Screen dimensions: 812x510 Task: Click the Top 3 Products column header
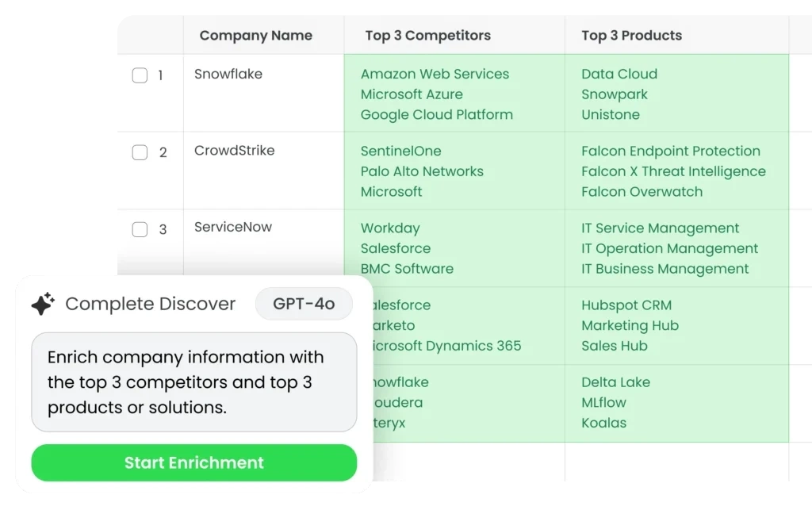(631, 36)
